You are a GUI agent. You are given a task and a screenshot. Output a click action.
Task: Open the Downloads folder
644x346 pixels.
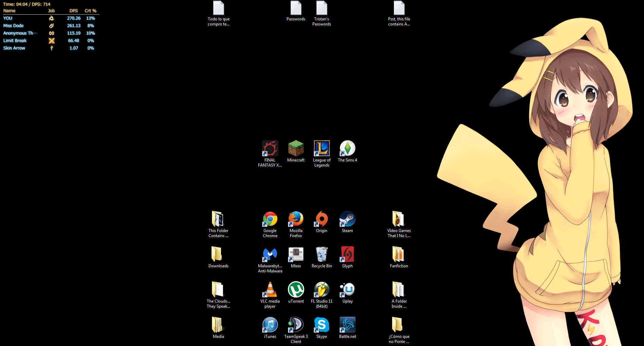pos(218,257)
